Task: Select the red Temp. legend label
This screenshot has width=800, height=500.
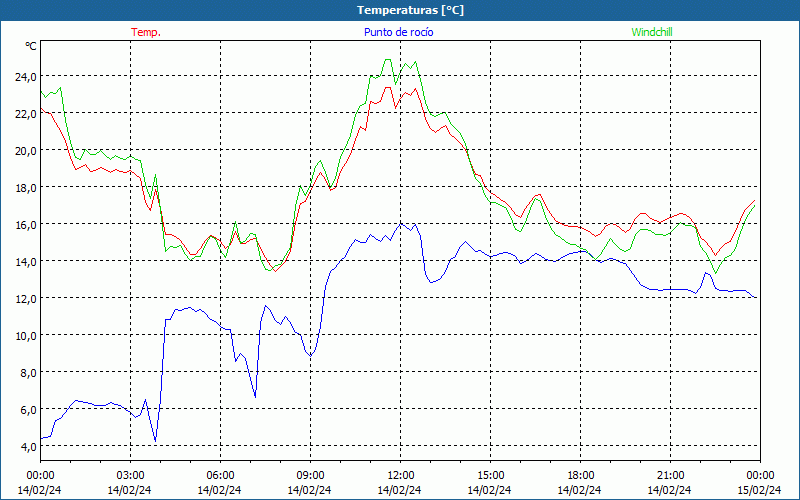Action: click(x=146, y=32)
